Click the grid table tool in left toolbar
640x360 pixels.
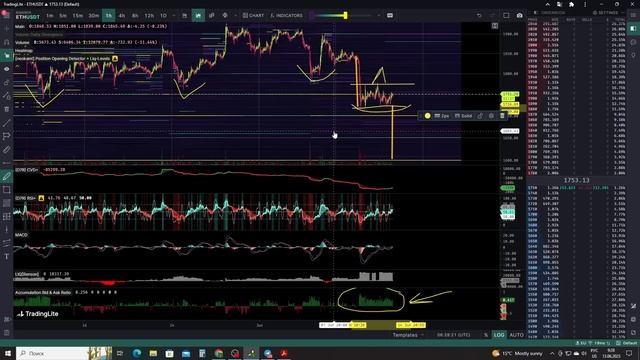click(7, 217)
